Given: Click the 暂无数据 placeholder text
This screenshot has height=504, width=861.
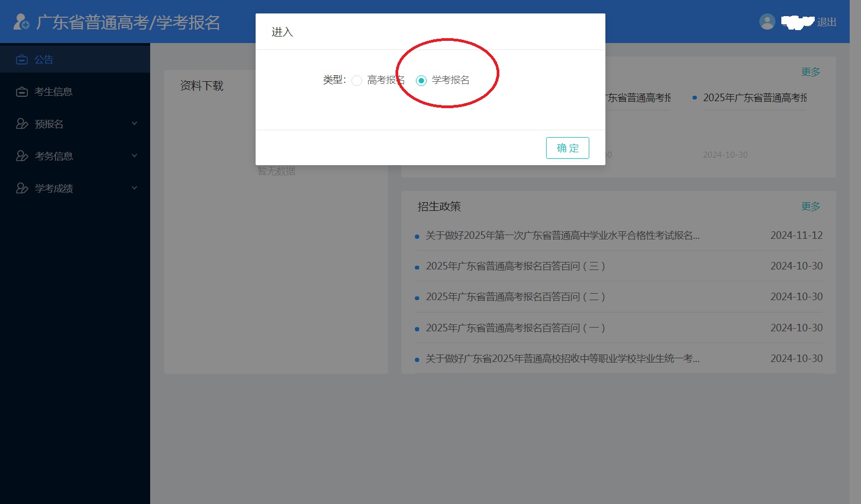Looking at the screenshot, I should coord(276,171).
